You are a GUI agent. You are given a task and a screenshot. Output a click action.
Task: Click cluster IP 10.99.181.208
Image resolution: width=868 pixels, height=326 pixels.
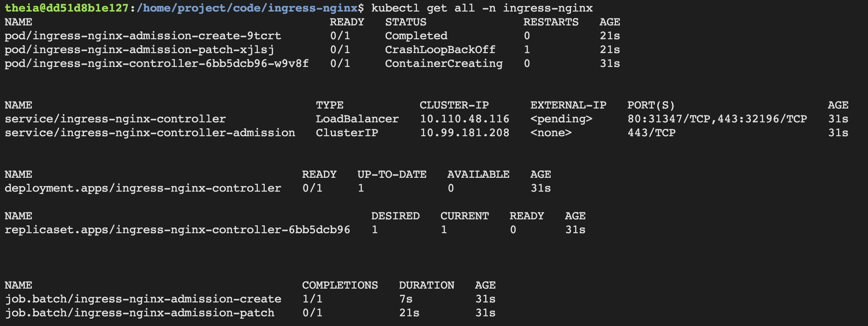tap(464, 133)
